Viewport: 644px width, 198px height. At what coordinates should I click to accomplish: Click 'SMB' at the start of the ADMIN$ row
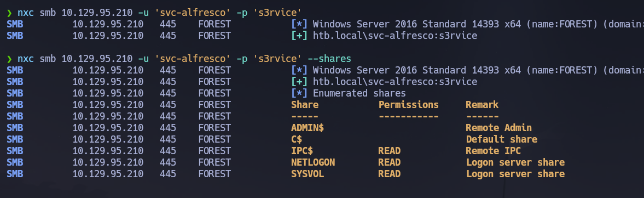pos(15,128)
